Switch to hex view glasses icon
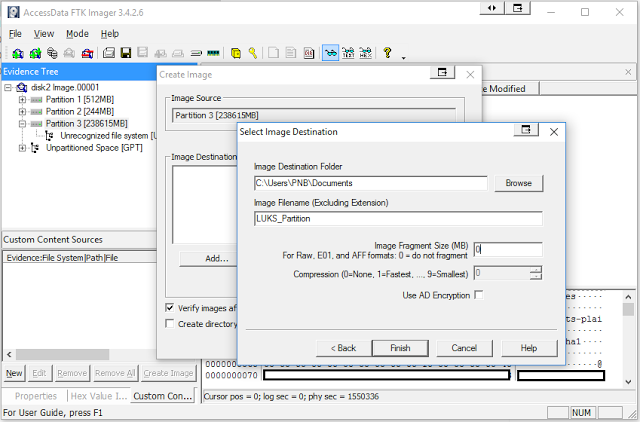Screen dimensions: 640x422 pyautogui.click(x=365, y=53)
